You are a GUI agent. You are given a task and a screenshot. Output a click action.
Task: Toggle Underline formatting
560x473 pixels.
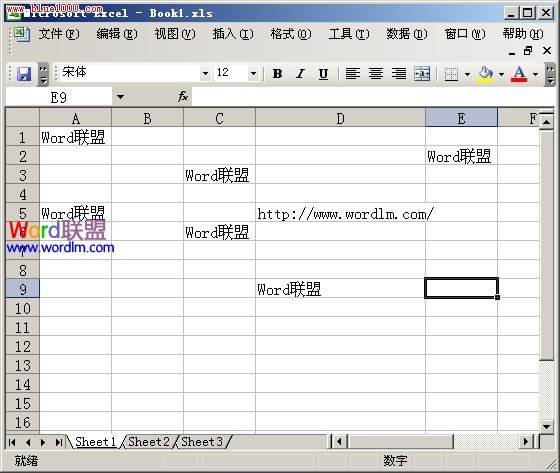point(323,74)
